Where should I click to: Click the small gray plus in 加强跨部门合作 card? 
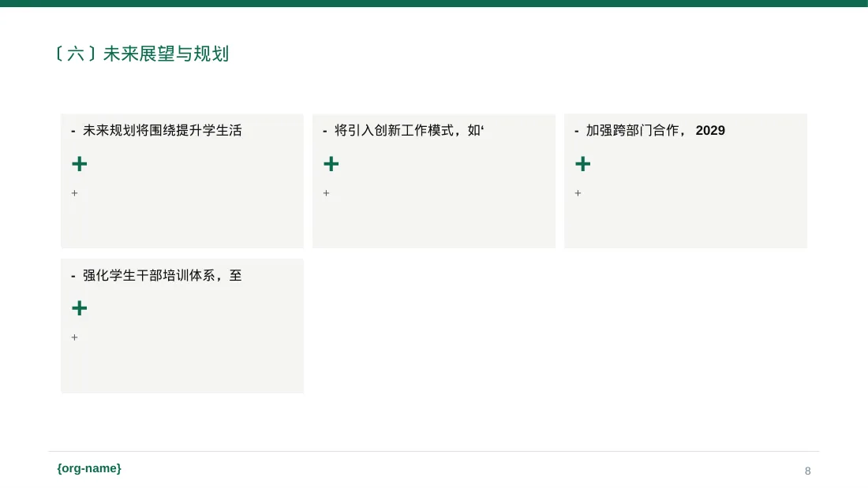coord(578,193)
